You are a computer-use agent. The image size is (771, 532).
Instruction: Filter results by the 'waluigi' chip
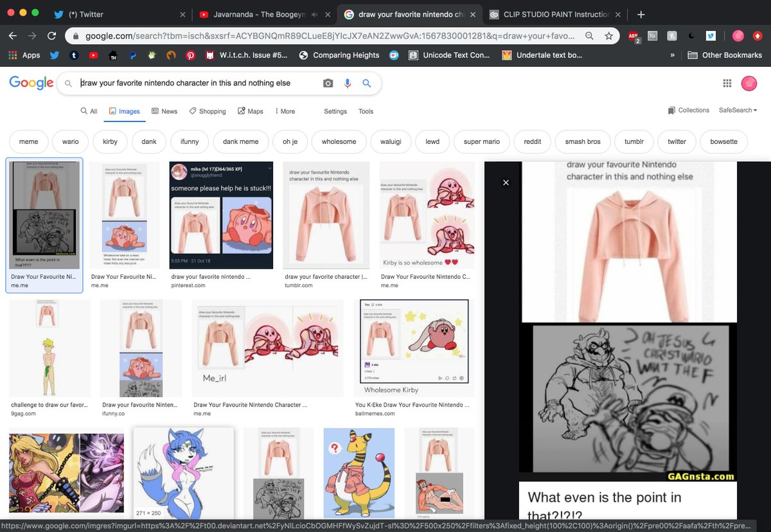[x=391, y=141]
